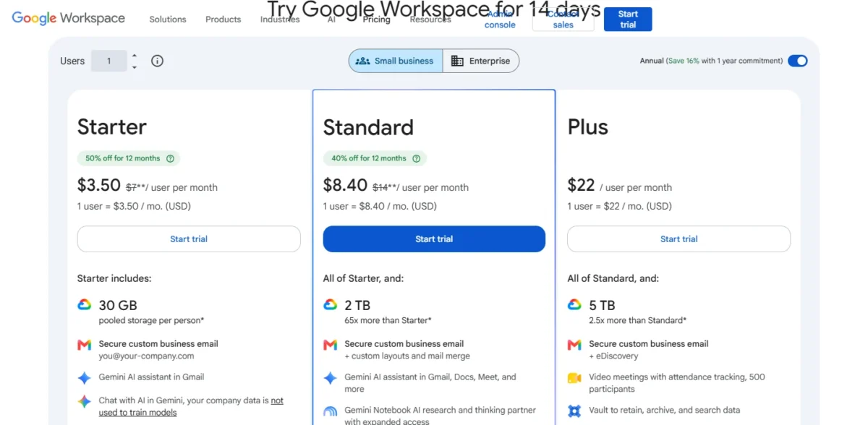
Task: Click the Vault icon in Plus plan
Action: pyautogui.click(x=574, y=411)
